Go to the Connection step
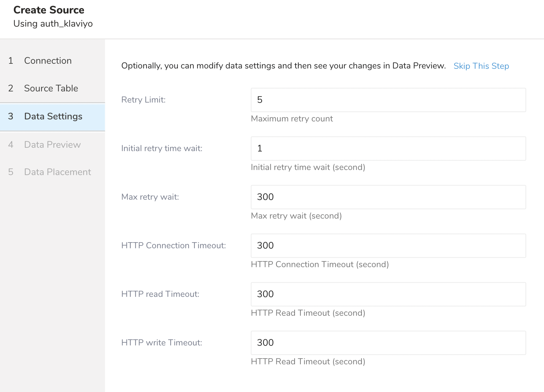This screenshot has width=544, height=392. [48, 61]
